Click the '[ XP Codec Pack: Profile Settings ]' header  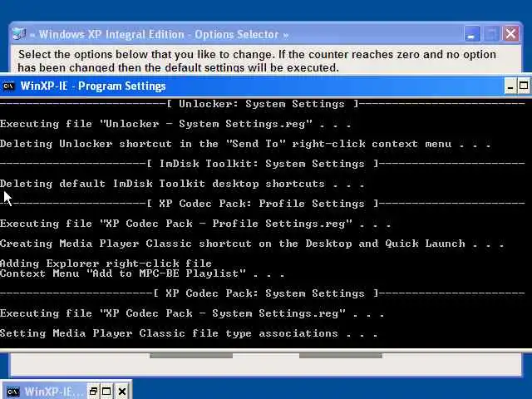point(263,204)
